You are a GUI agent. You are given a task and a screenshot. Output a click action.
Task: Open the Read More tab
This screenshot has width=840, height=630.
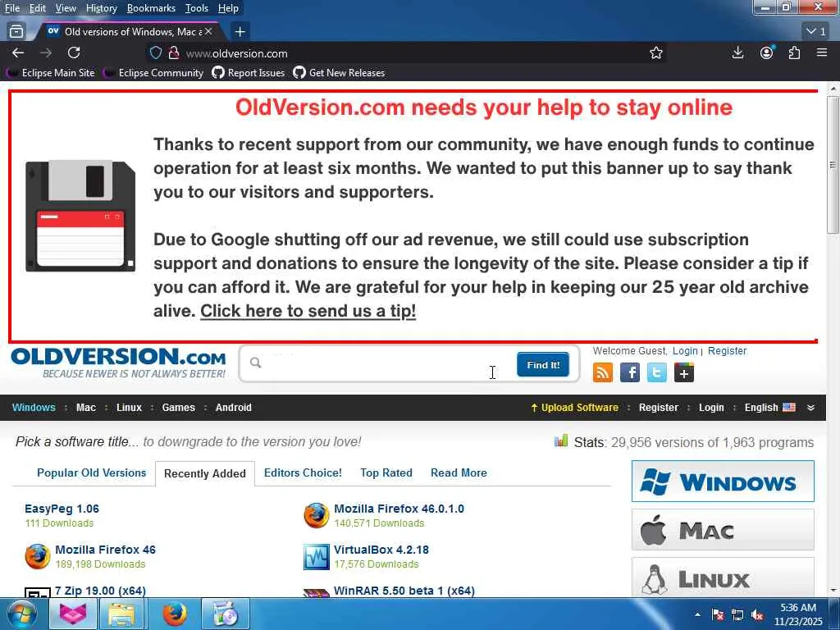(x=459, y=473)
